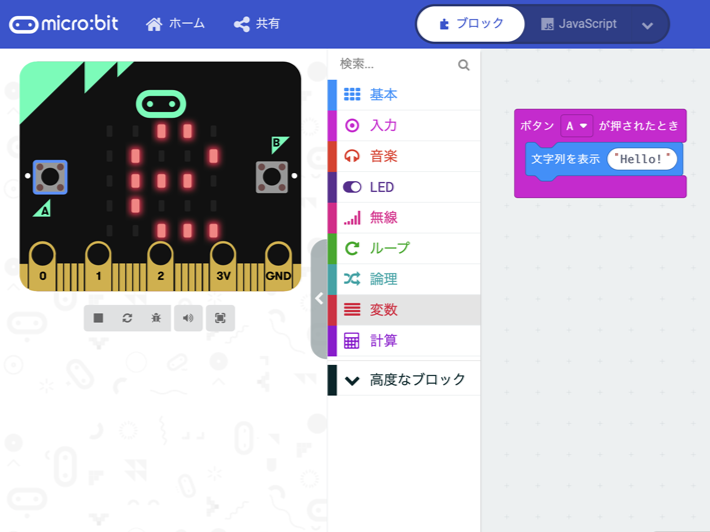
Task: Switch to JavaScript editor tab
Action: [578, 24]
